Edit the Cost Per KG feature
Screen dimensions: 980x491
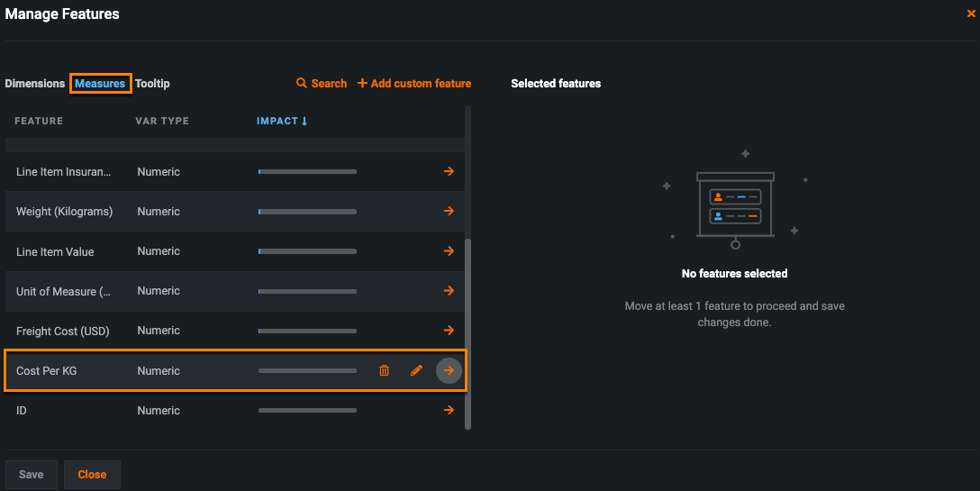pyautogui.click(x=416, y=370)
